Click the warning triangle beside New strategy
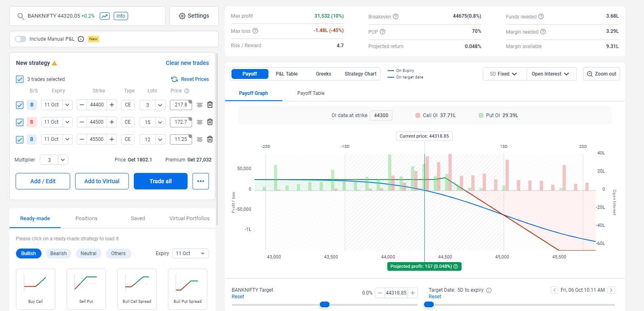The width and height of the screenshot is (644, 311). [55, 63]
